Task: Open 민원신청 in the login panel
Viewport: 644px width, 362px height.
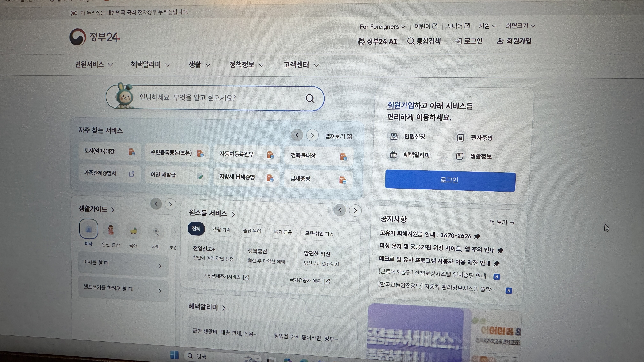Action: (408, 136)
